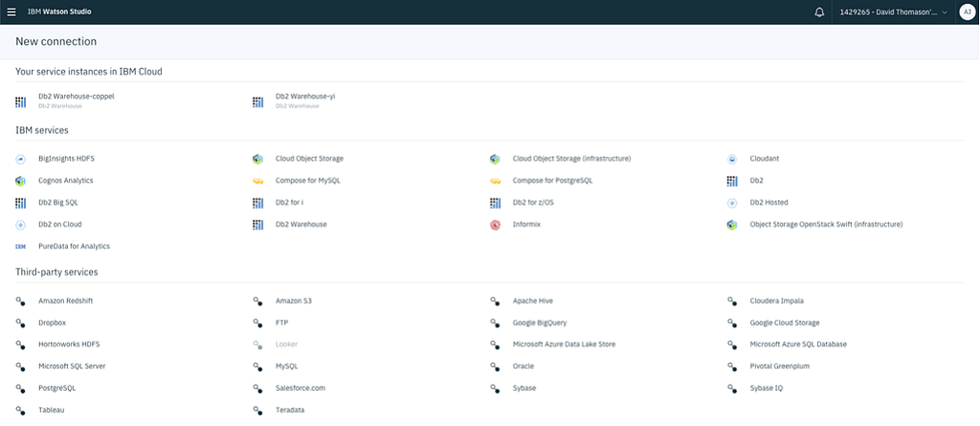Choose FTP connection
This screenshot has width=980, height=426.
(x=282, y=323)
